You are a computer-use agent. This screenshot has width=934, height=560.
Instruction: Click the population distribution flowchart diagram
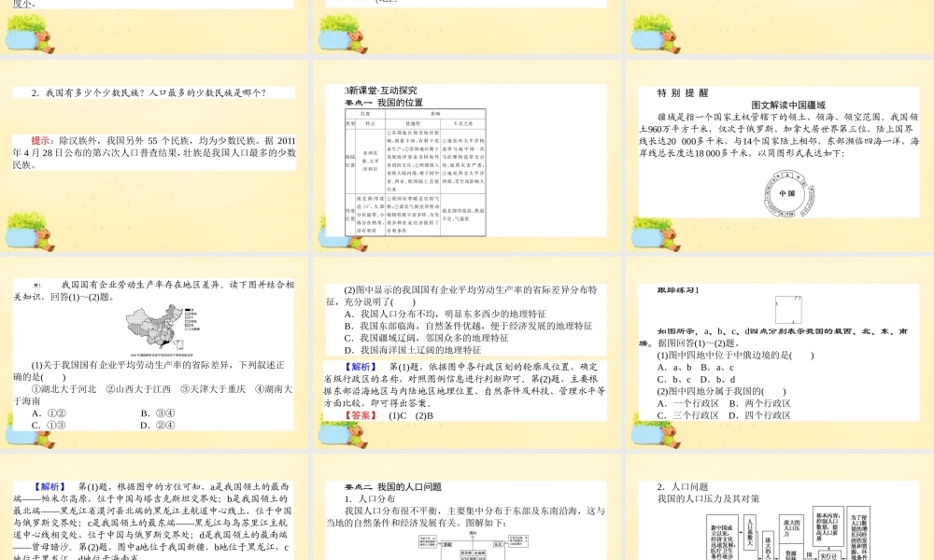tap(474, 546)
